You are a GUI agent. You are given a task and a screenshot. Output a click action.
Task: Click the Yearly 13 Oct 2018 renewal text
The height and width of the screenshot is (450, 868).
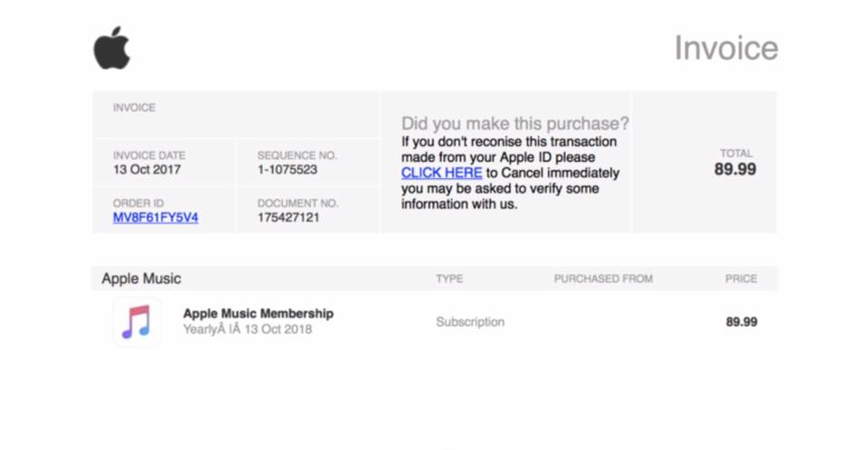click(247, 330)
